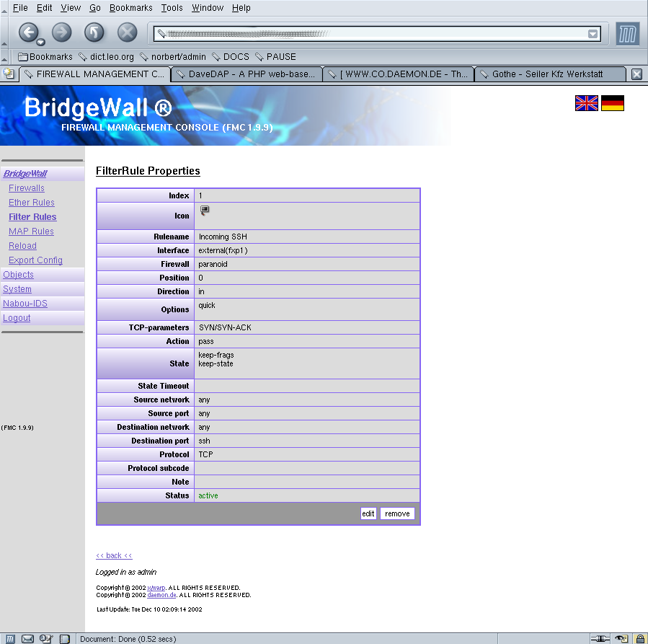Click Export Config in the sidebar
The height and width of the screenshot is (644, 648).
[35, 260]
